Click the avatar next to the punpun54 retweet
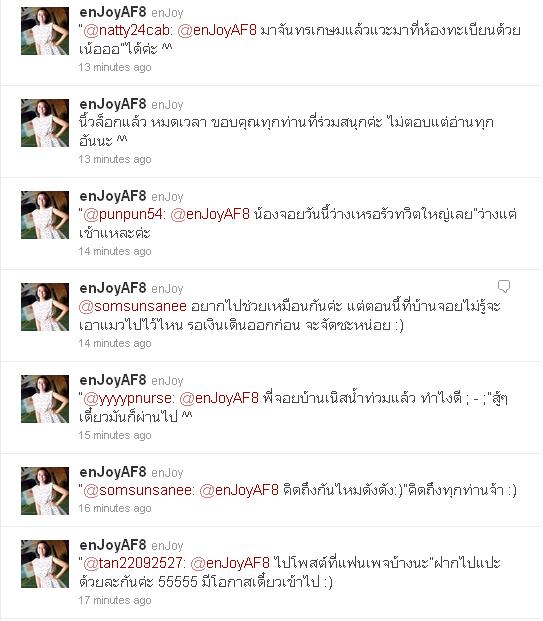 click(x=45, y=215)
